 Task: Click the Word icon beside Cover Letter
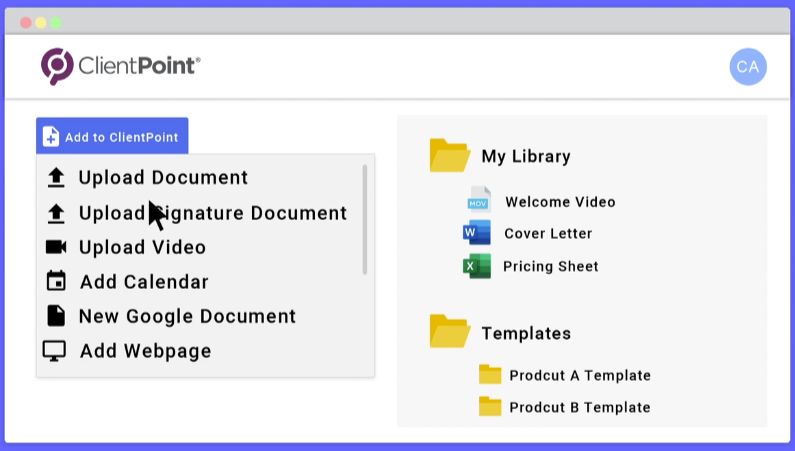(477, 233)
